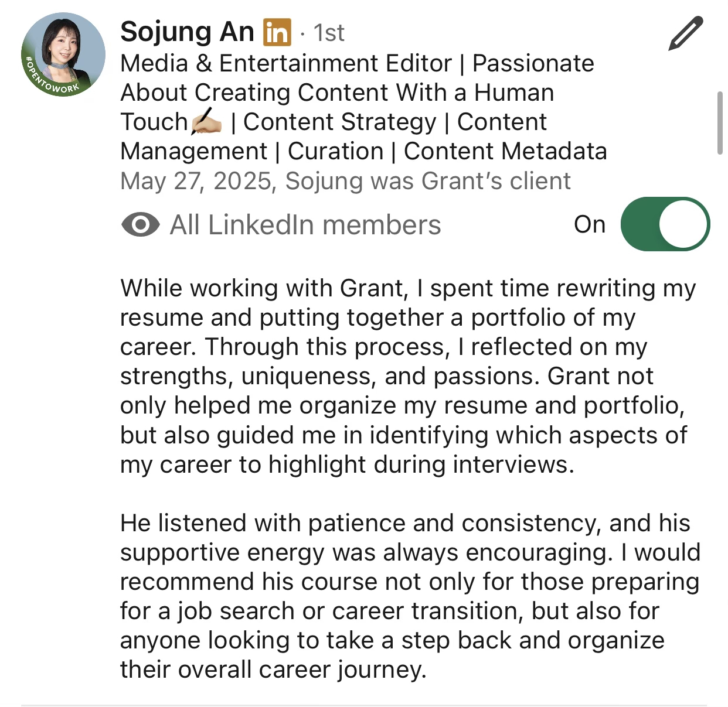Click the gold LinkedIn Premium badge

coord(277,32)
